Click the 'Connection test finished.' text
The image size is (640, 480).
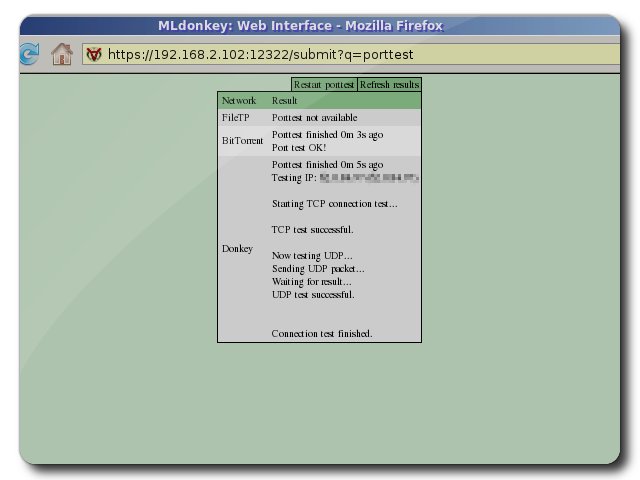tap(322, 333)
